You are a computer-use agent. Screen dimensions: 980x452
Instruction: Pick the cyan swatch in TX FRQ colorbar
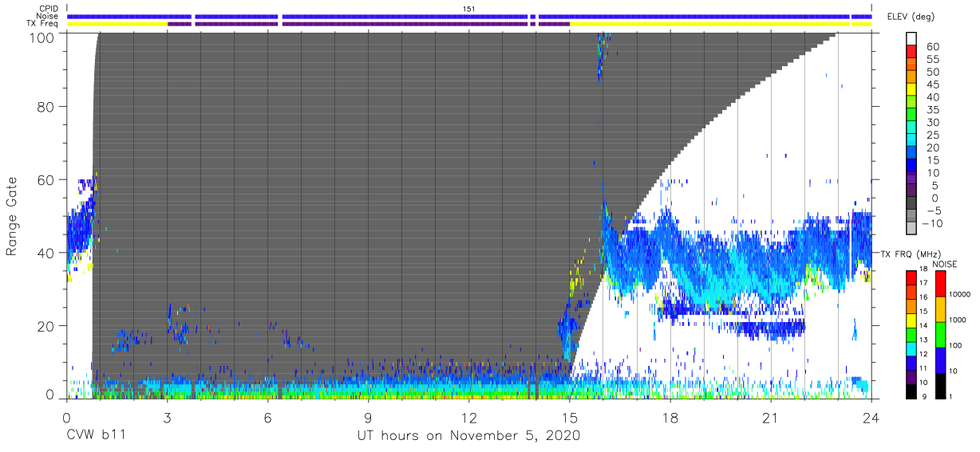tap(910, 348)
